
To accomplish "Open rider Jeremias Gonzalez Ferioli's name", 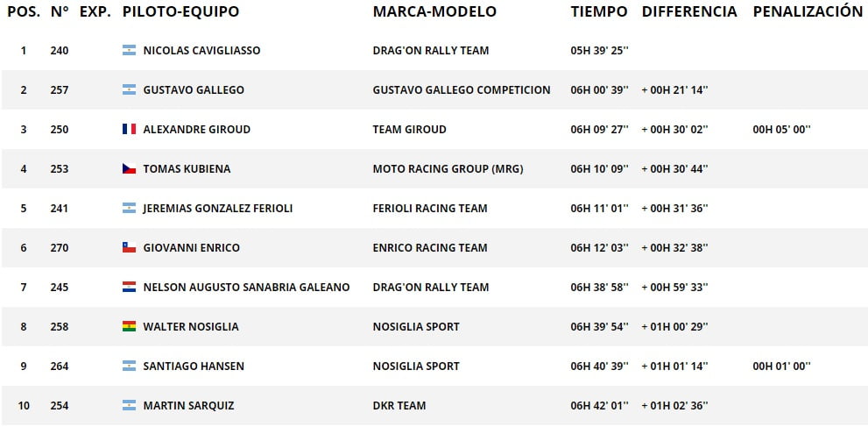I will click(217, 208).
